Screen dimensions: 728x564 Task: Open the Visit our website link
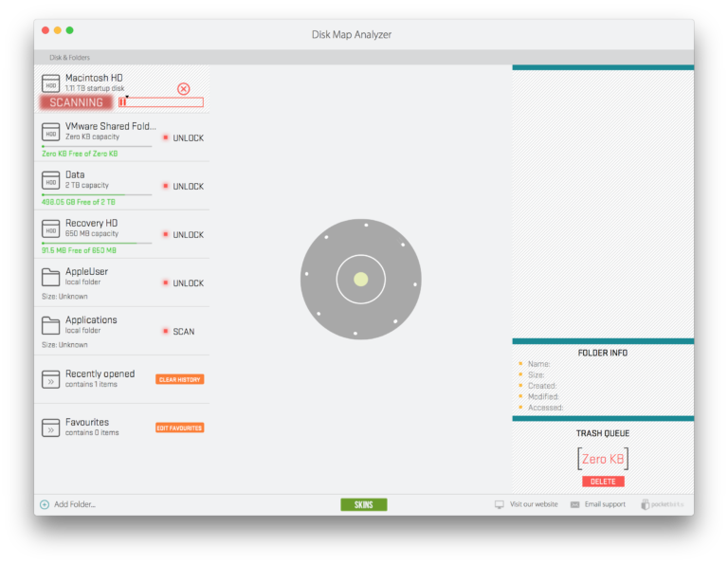pos(534,504)
